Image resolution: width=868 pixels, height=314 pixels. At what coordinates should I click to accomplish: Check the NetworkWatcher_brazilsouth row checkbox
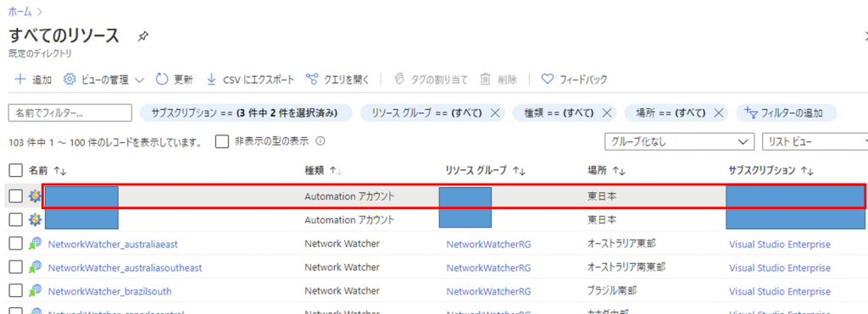click(16, 291)
